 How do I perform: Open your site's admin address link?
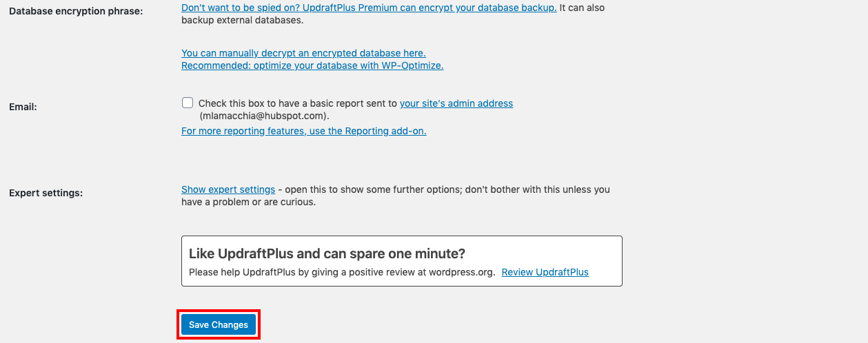click(456, 103)
